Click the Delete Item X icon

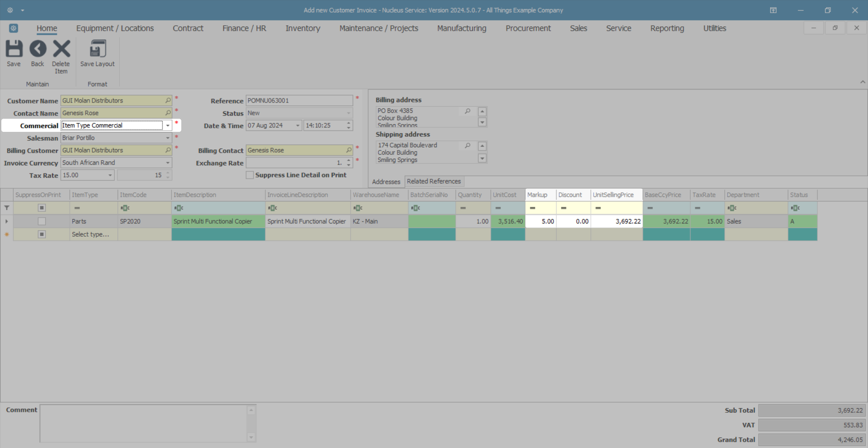(61, 49)
